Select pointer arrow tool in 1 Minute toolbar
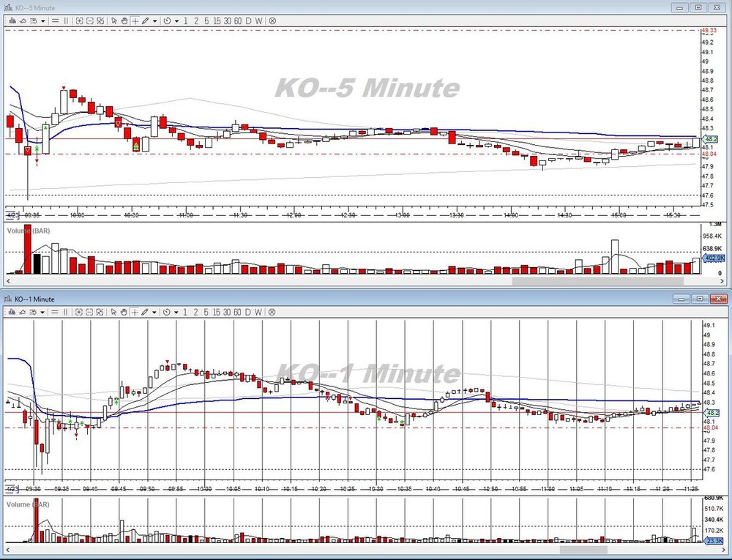 (x=113, y=312)
